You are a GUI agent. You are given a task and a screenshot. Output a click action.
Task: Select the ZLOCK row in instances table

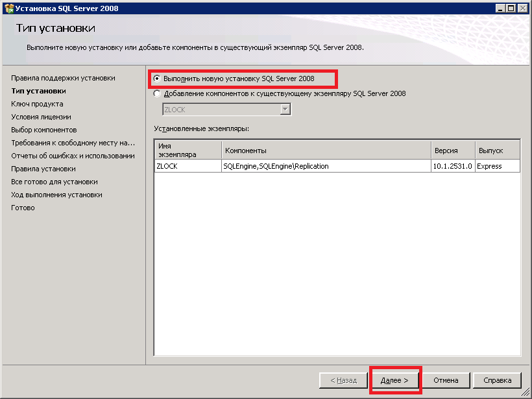187,166
